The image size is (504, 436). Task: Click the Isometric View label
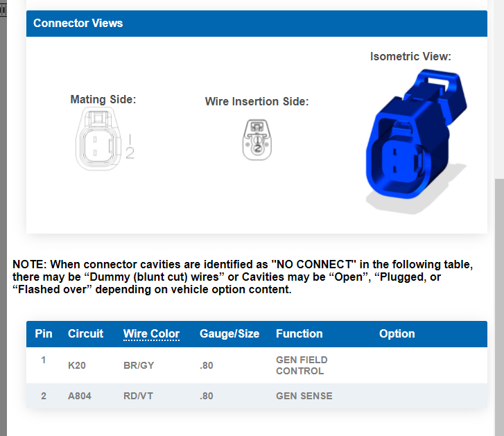[410, 56]
